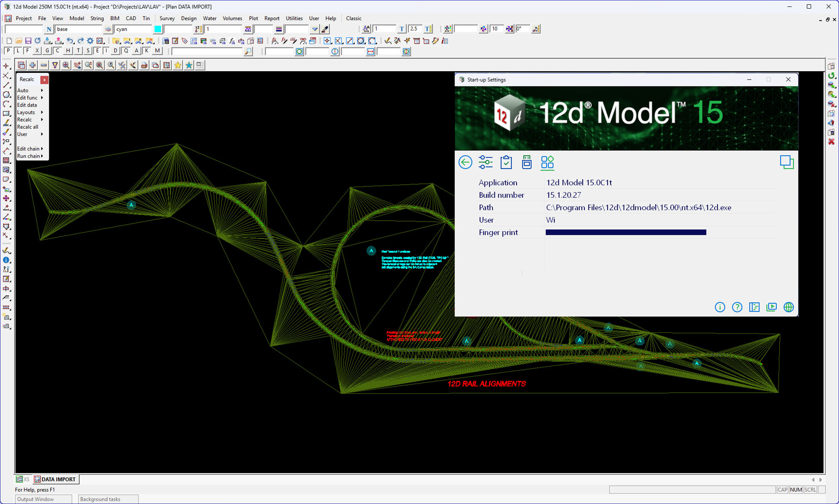Screen dimensions: 839x504
Task: Click the globe website icon in Start-up Settings
Action: pos(789,307)
